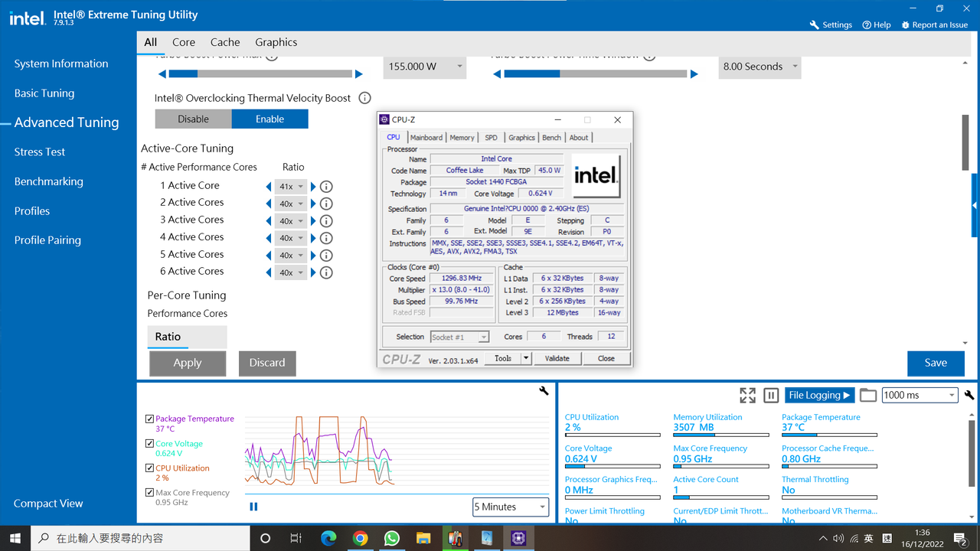Viewport: 980px width, 551px height.
Task: Open ratio dropdown for 4 Active Cores
Action: (291, 238)
